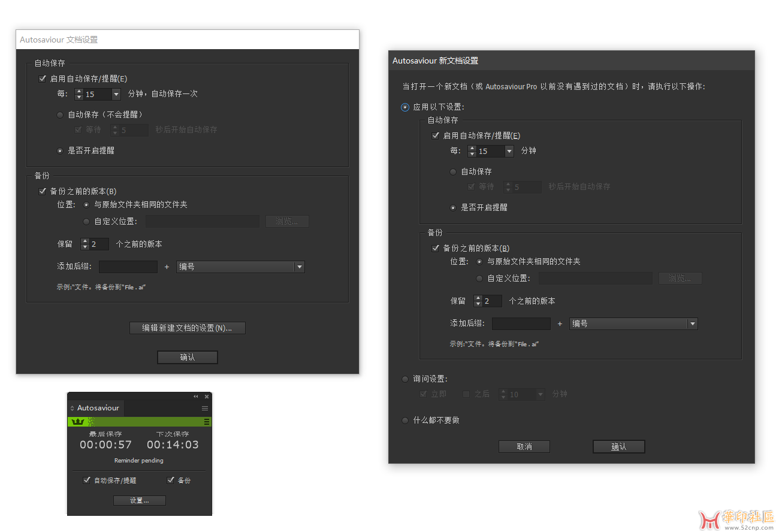Toggle 等待 checkbox in 新文档设置 dialog
Viewport: 776px width, 532px height.
(472, 187)
